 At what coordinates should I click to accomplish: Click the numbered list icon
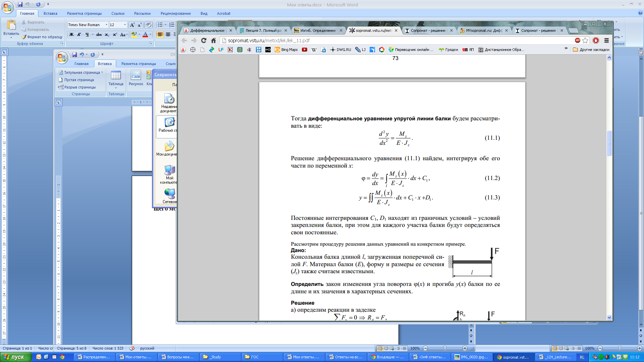click(172, 25)
